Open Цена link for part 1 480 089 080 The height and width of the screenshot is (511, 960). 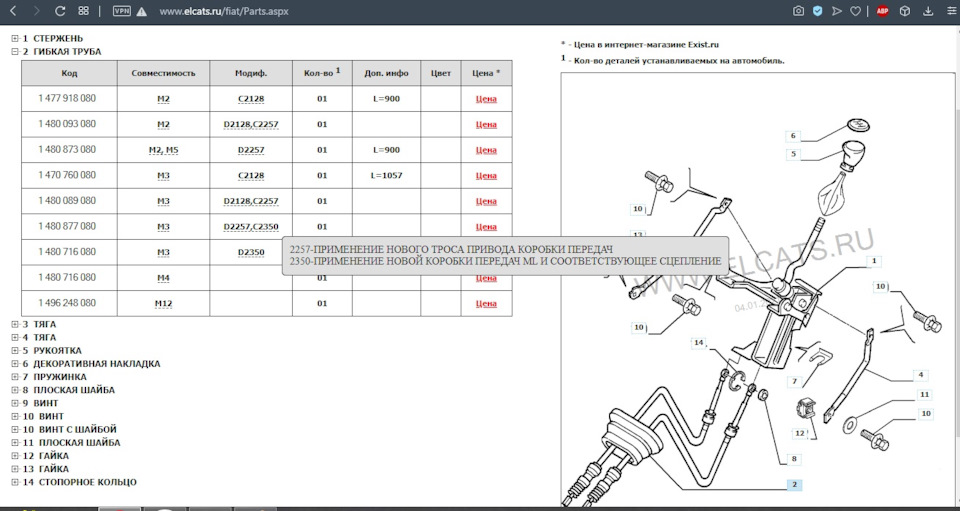(486, 201)
